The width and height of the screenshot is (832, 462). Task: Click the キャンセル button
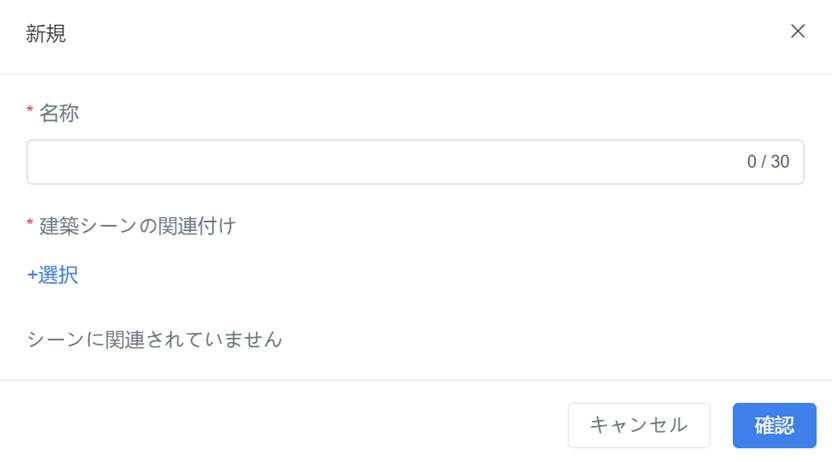[x=639, y=425]
